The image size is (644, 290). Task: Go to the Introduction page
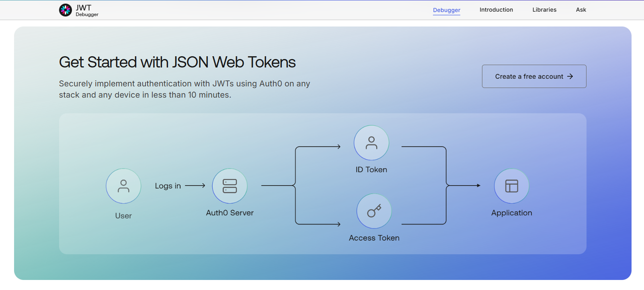496,10
